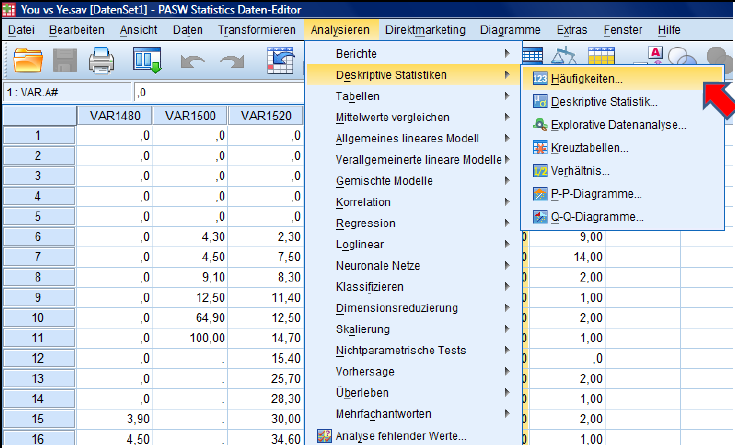
Task: Expand the Klassifizieren submenu
Action: (x=414, y=287)
